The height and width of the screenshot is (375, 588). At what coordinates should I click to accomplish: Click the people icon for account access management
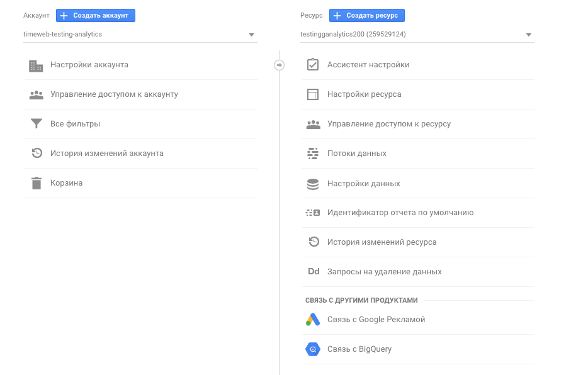coord(36,95)
